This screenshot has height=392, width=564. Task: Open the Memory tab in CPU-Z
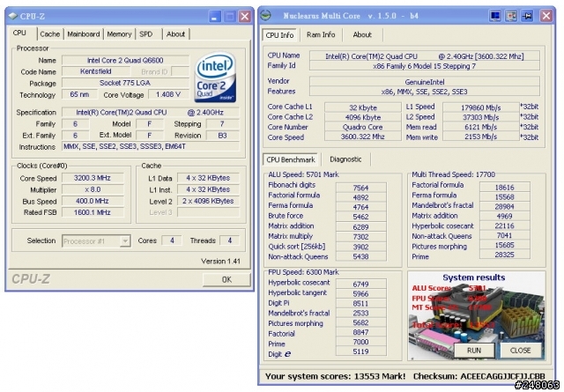[119, 34]
